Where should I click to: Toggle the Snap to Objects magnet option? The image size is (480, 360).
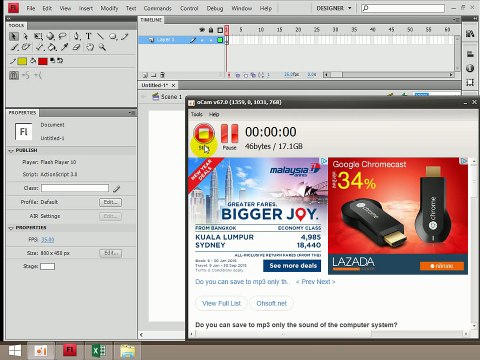[14, 76]
